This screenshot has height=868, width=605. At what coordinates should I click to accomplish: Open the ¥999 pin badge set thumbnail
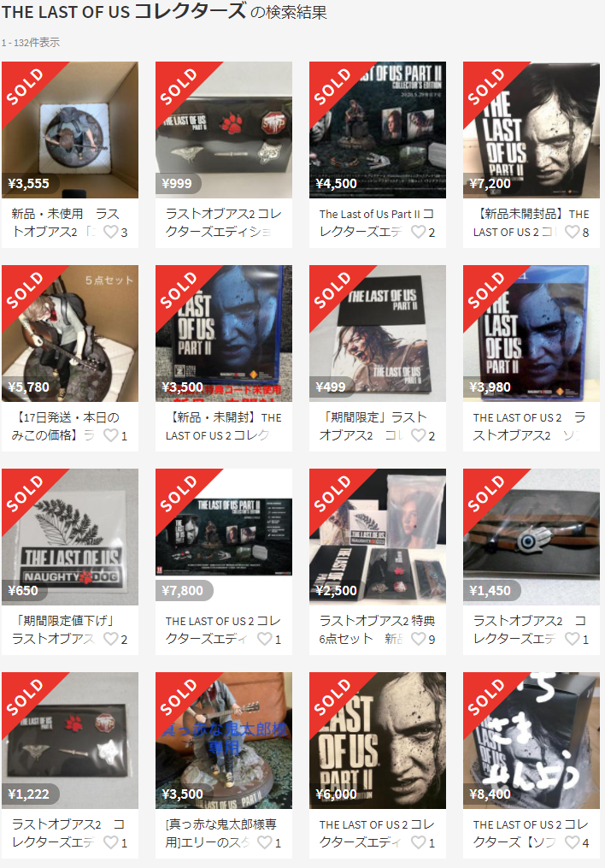224,130
